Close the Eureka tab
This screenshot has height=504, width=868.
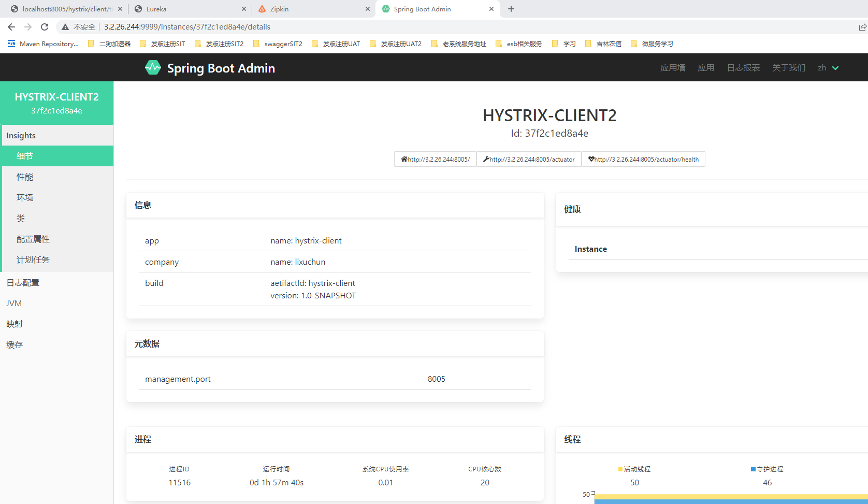(x=244, y=9)
